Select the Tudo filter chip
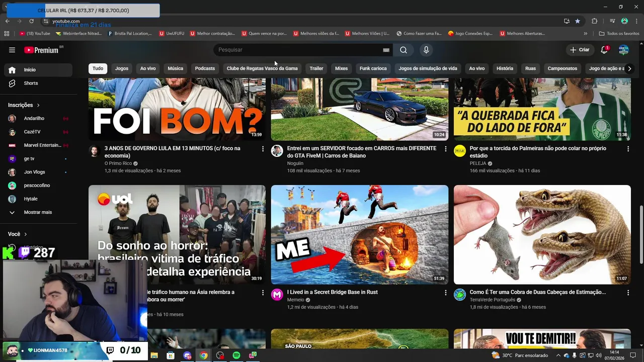 [x=98, y=68]
